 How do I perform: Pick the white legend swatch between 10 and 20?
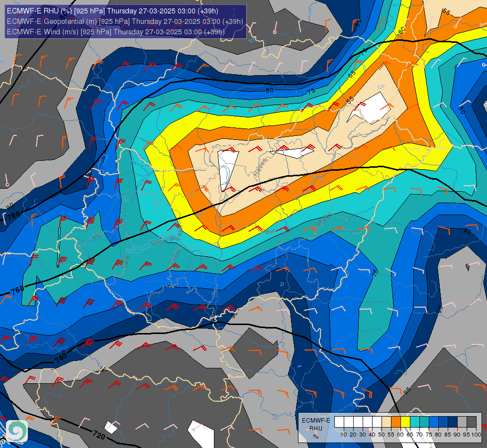tap(349, 422)
